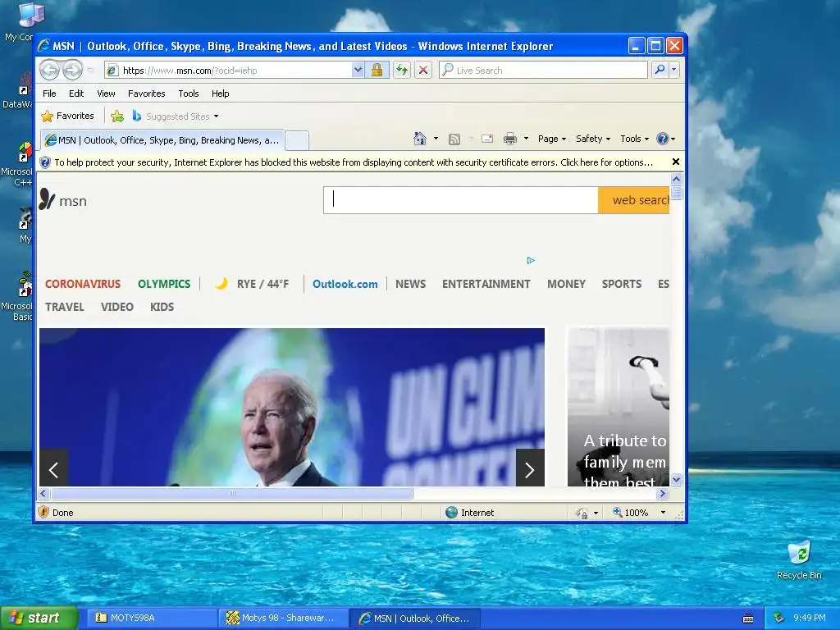Add to Favorites bar star icon

117,116
